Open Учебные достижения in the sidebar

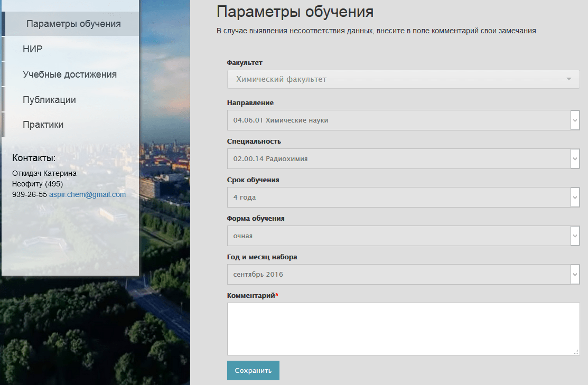click(70, 74)
